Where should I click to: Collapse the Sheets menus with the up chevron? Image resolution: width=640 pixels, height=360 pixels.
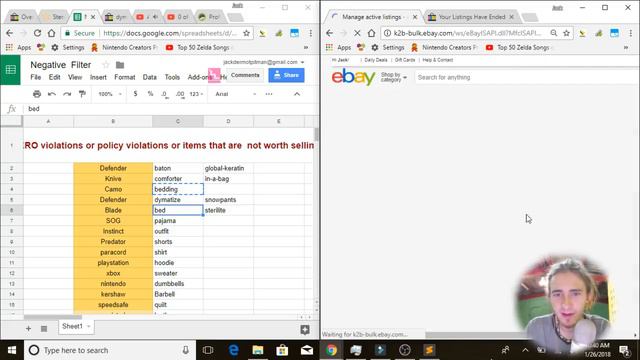(x=297, y=94)
